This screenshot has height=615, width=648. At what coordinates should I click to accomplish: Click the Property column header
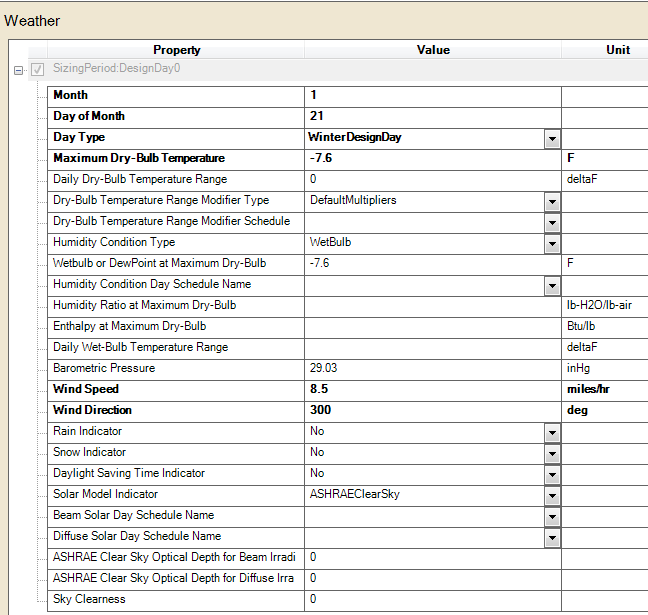coord(176,50)
